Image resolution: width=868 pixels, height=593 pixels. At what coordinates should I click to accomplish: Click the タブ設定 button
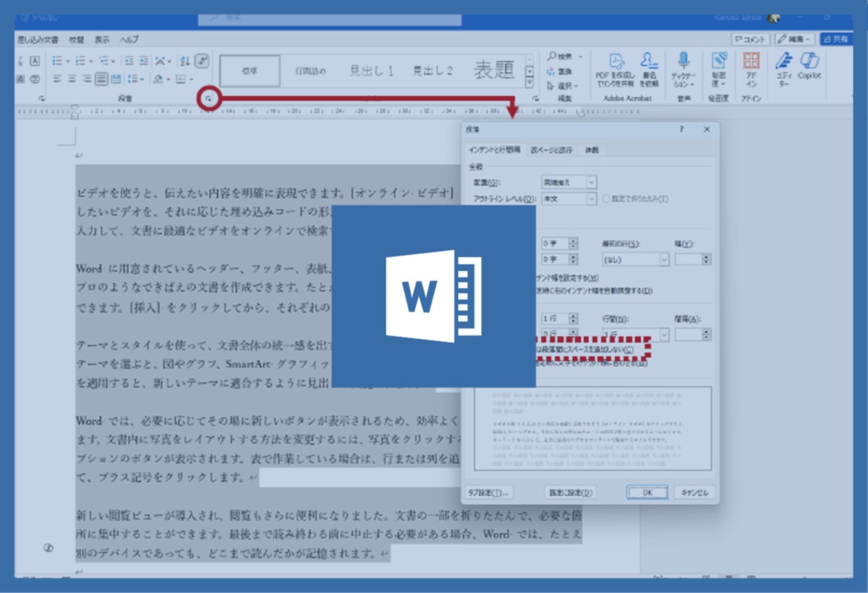click(489, 492)
